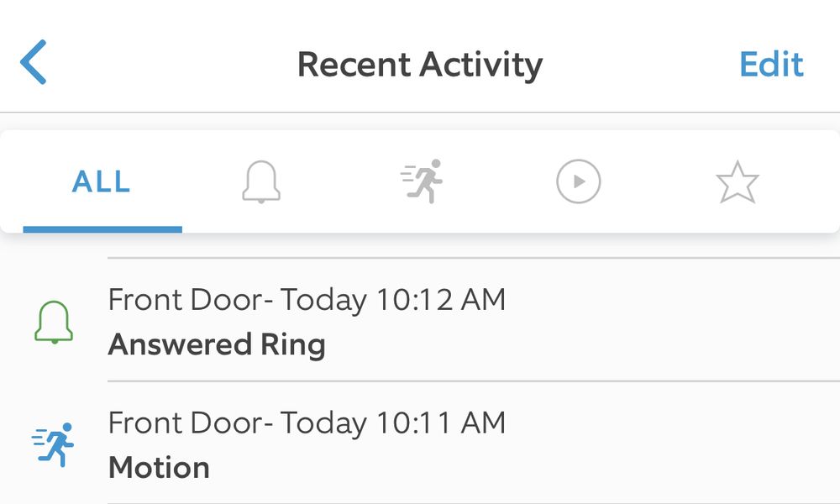Tap blank area right of Motion row
The image size is (840, 504).
[669, 444]
